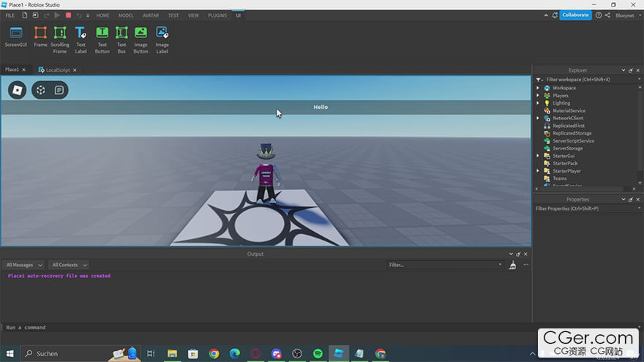Click the Filter workspace search field
The height and width of the screenshot is (362, 644).
(x=588, y=79)
